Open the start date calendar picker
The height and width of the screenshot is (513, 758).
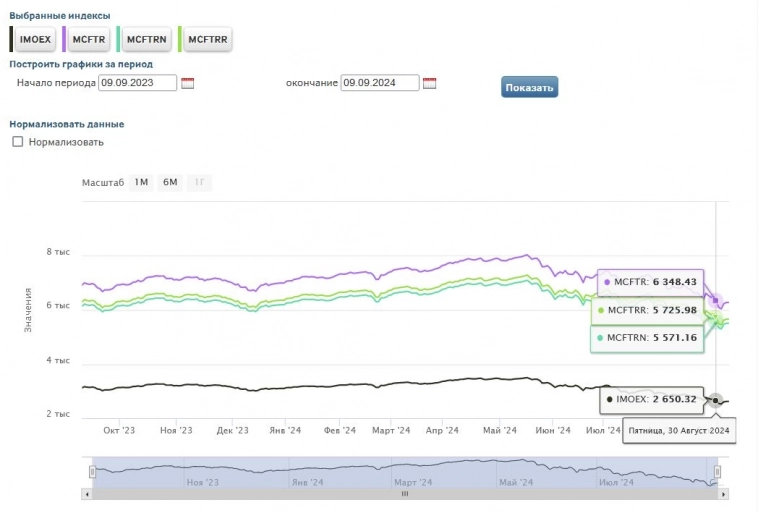click(x=187, y=83)
